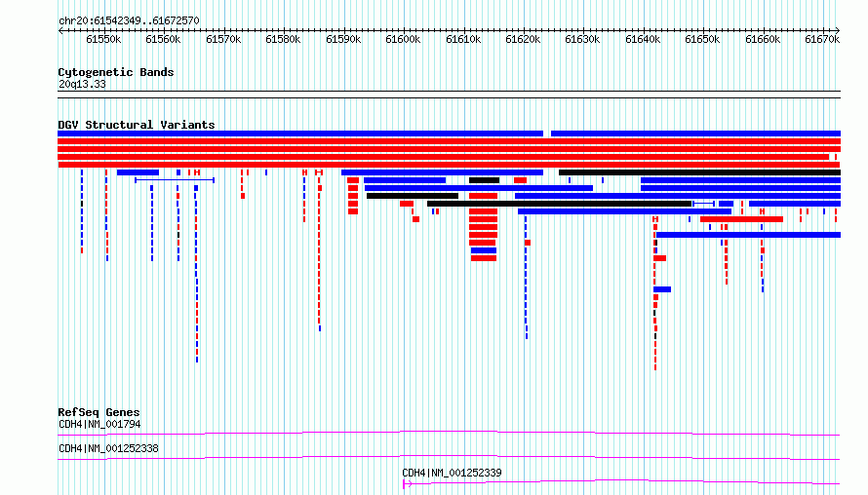Click the 61640k ruler tick label

(643, 39)
